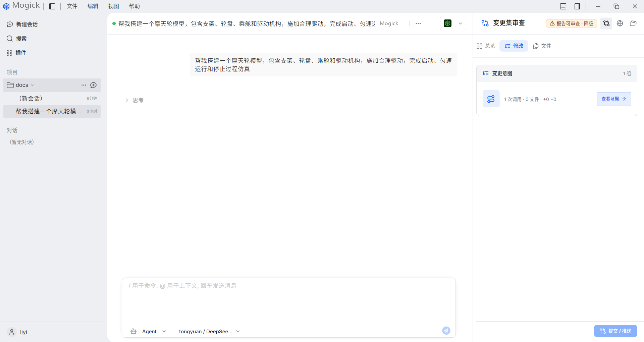The width and height of the screenshot is (644, 342).
Task: Toggle the bottom panel layout icon
Action: click(x=563, y=6)
